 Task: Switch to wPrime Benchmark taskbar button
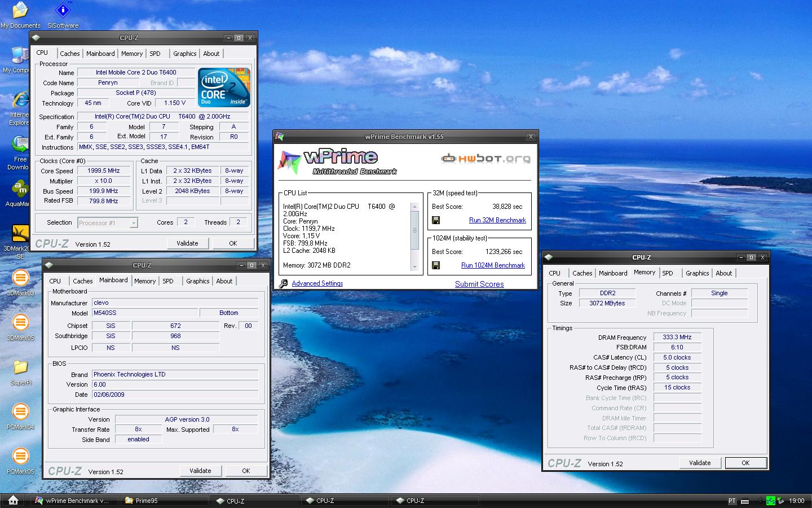coord(75,501)
